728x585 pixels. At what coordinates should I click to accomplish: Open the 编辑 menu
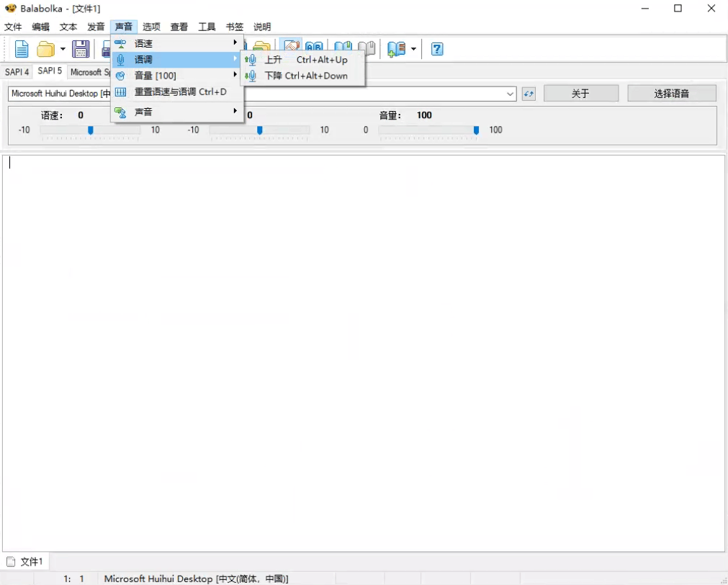tap(40, 27)
